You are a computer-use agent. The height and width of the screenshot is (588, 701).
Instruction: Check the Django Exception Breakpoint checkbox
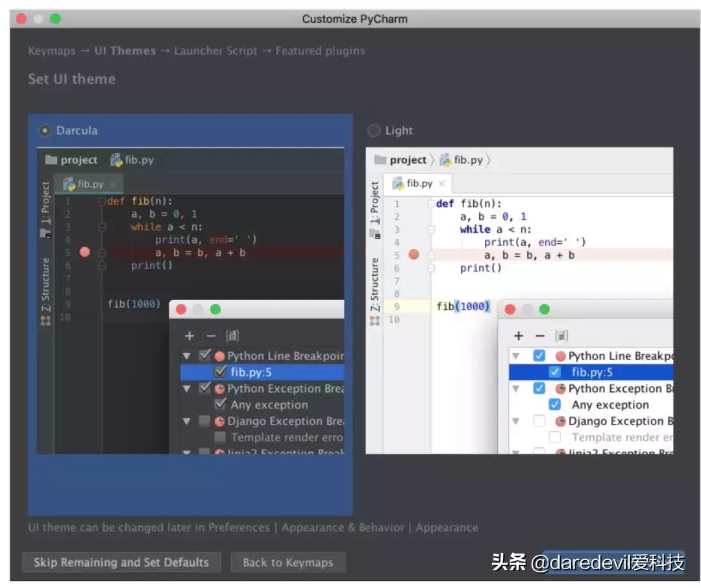pyautogui.click(x=204, y=421)
